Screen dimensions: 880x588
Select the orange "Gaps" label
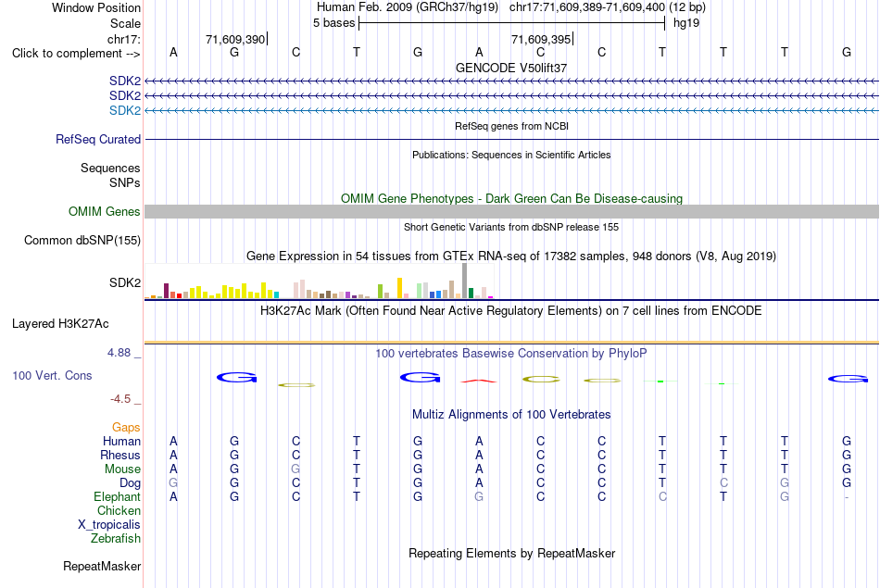pyautogui.click(x=126, y=428)
